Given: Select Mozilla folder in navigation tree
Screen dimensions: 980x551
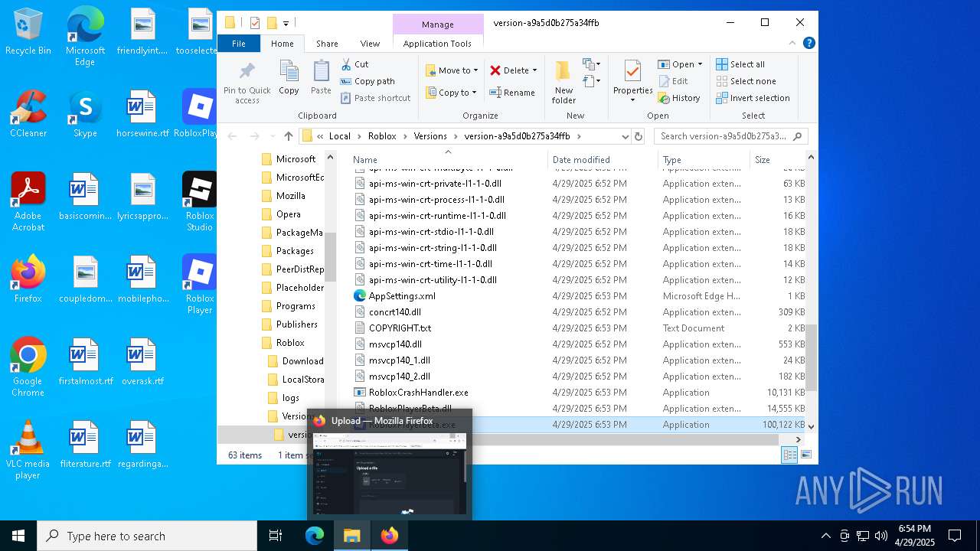Looking at the screenshot, I should 290,196.
